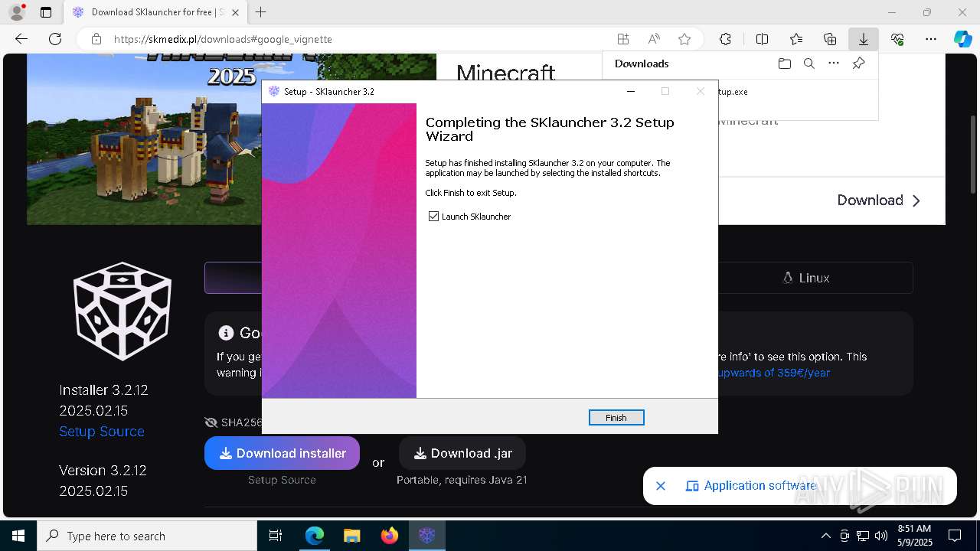Image resolution: width=980 pixels, height=551 pixels.
Task: Add this page to favorites
Action: pyautogui.click(x=684, y=39)
